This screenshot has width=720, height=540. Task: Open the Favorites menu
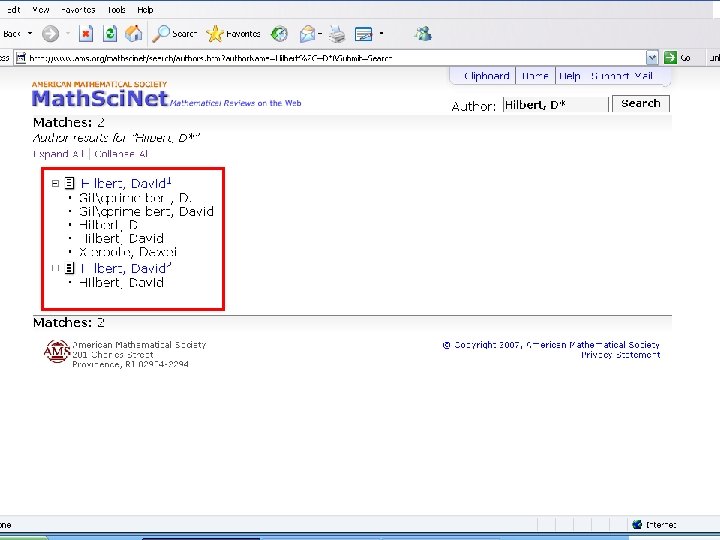(x=78, y=10)
